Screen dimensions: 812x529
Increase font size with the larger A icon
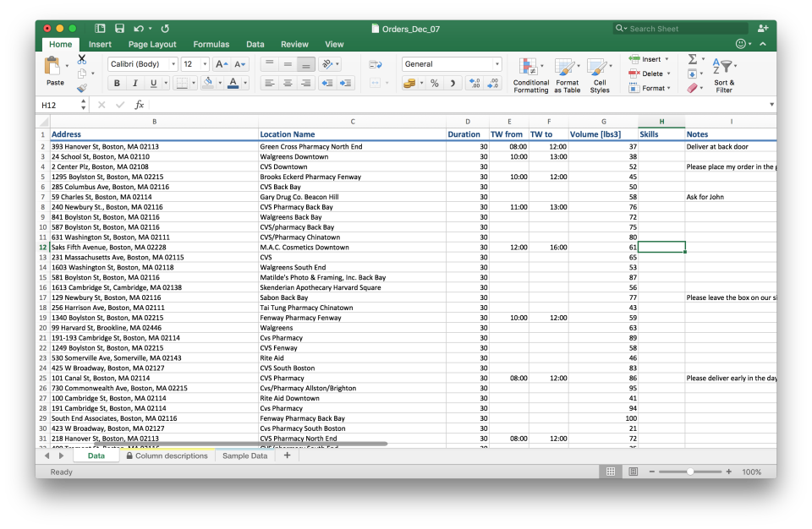[221, 64]
